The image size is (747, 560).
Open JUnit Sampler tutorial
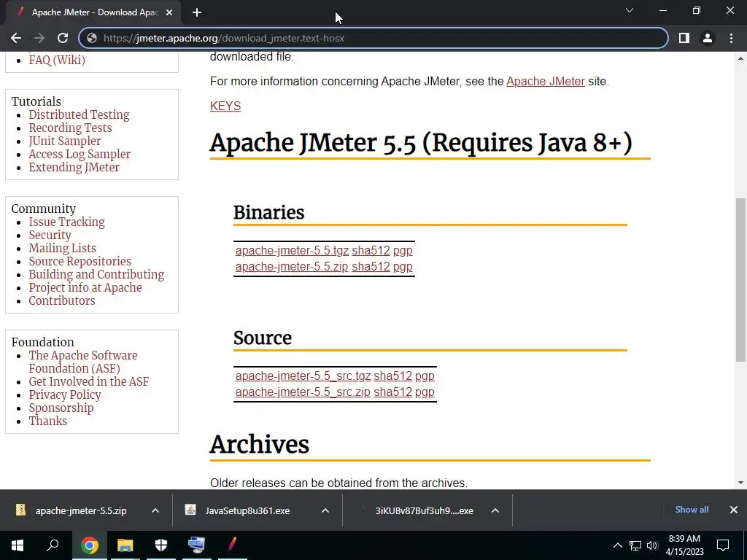point(65,141)
